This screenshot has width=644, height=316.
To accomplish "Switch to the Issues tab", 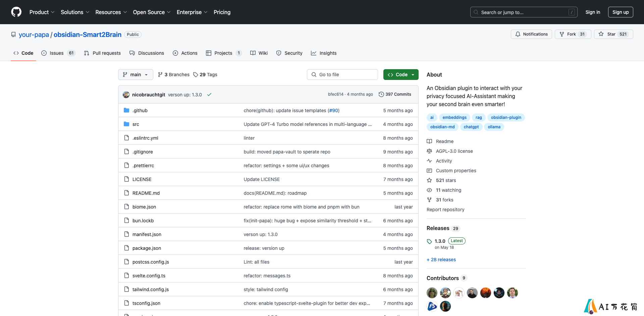I will click(58, 53).
